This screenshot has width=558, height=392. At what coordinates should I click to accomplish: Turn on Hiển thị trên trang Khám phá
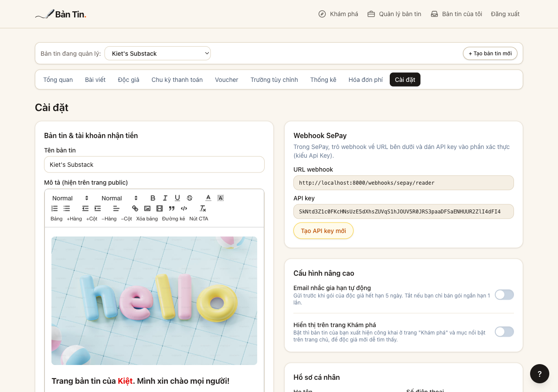(x=504, y=332)
